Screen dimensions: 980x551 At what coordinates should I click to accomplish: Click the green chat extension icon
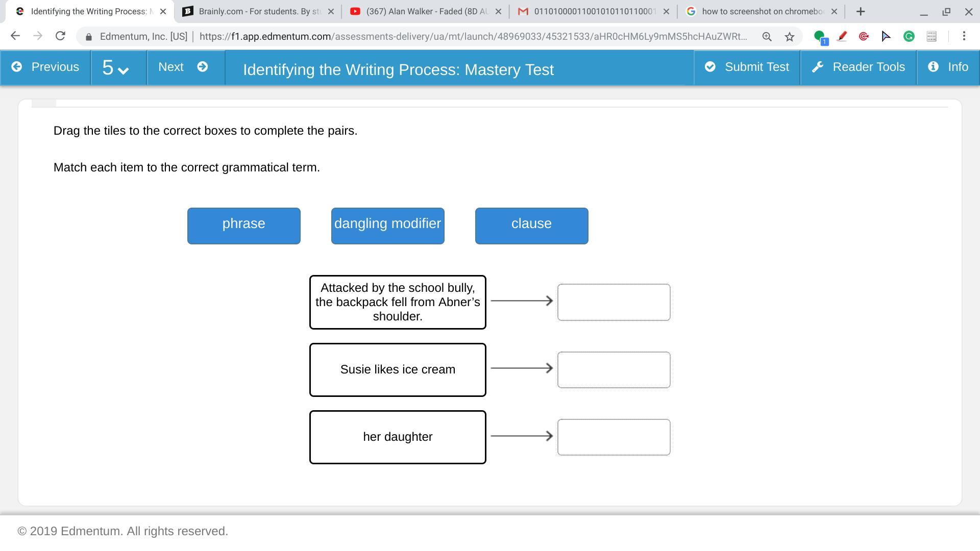820,36
